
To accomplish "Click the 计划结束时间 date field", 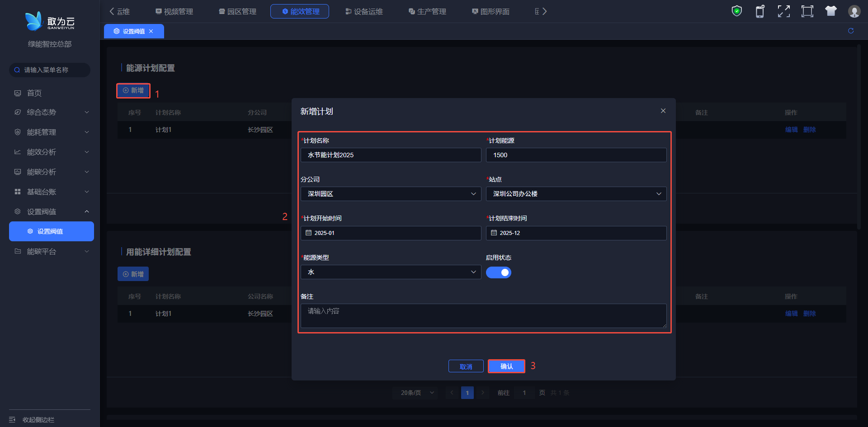I will pos(576,233).
